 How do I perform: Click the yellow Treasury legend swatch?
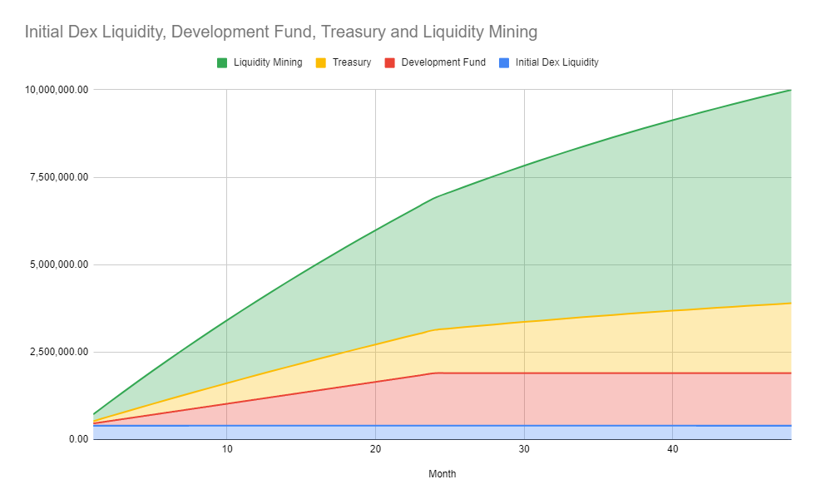[320, 62]
